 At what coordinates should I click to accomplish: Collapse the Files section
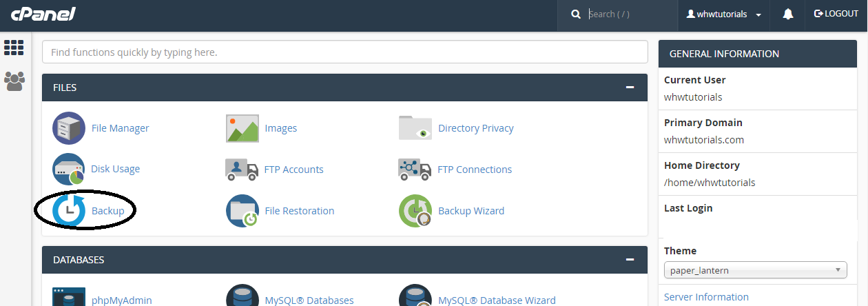click(x=630, y=88)
